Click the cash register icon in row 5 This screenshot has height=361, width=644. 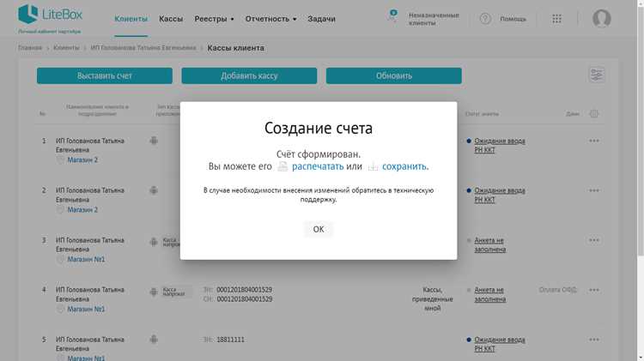click(x=154, y=340)
